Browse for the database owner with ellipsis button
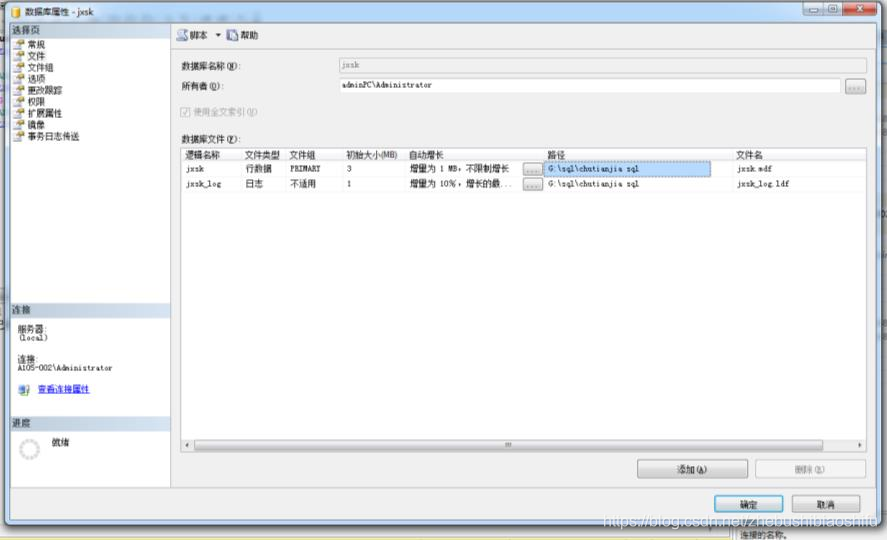This screenshot has height=540, width=887. 855,87
